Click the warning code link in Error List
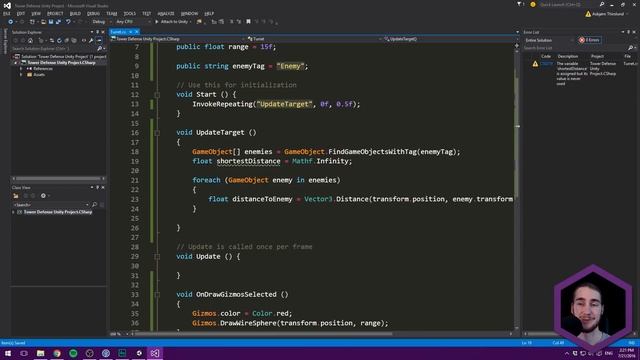Viewport: 640px width, 360px height. tap(547, 64)
